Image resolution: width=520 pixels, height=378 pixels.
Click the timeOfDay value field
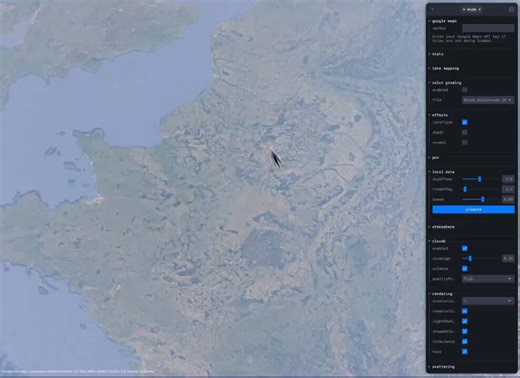[x=508, y=189]
